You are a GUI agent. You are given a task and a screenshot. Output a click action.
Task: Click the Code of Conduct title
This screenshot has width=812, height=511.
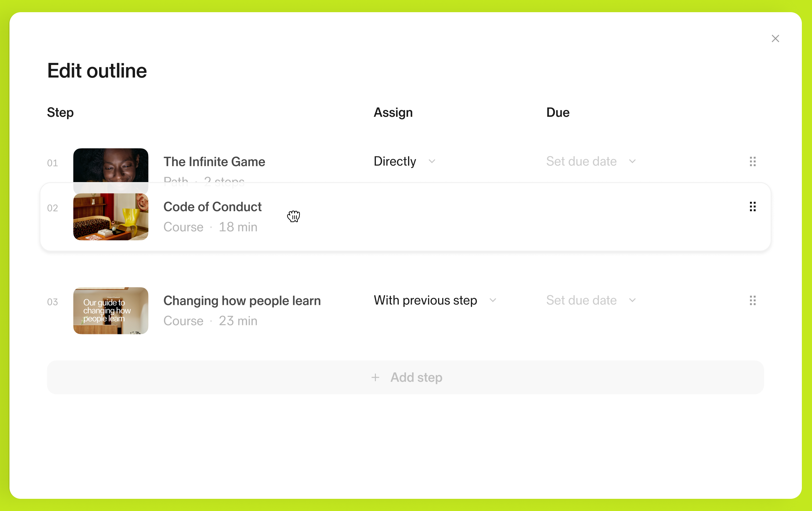tap(212, 207)
